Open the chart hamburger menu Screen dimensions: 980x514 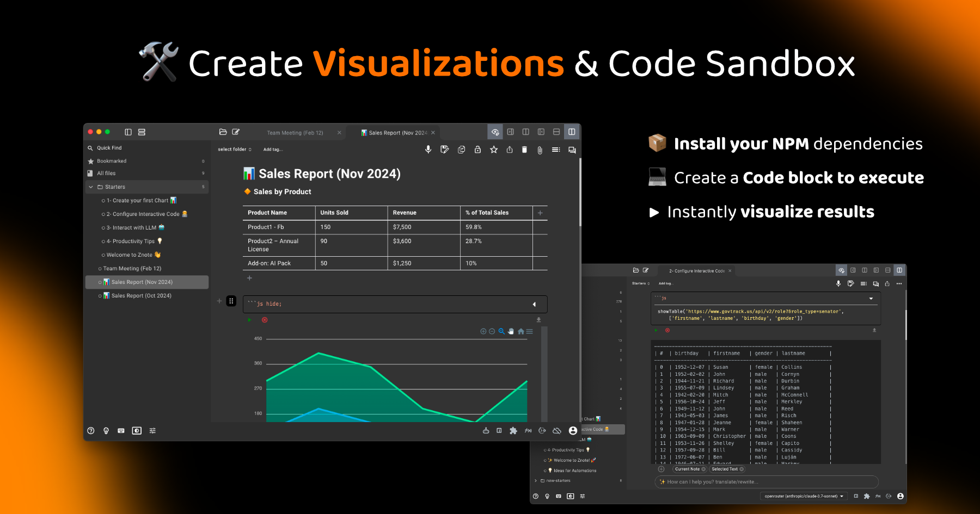pos(529,331)
